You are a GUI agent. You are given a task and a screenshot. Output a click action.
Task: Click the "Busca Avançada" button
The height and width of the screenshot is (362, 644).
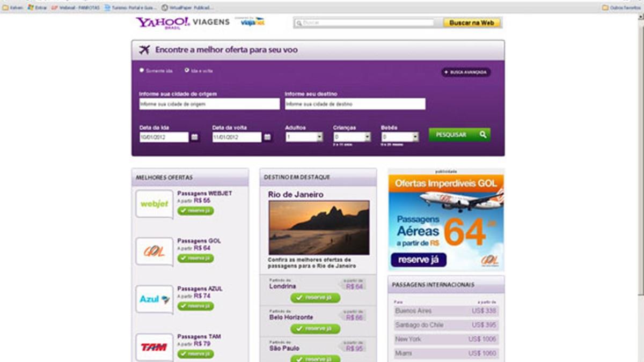pyautogui.click(x=466, y=72)
